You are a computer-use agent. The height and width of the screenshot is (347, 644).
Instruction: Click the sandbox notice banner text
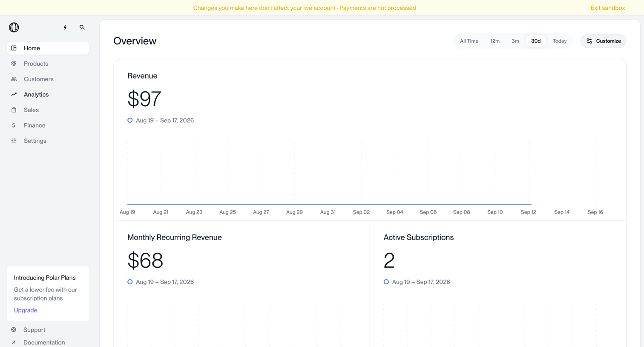305,8
